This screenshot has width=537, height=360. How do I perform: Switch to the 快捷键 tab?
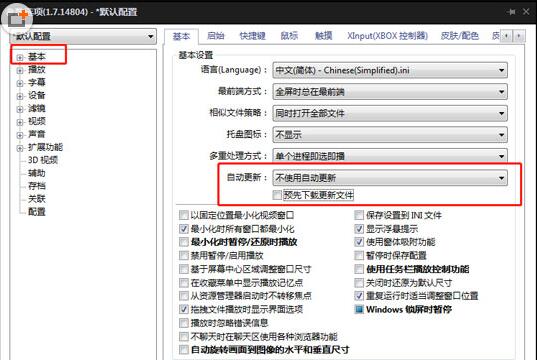(x=252, y=36)
